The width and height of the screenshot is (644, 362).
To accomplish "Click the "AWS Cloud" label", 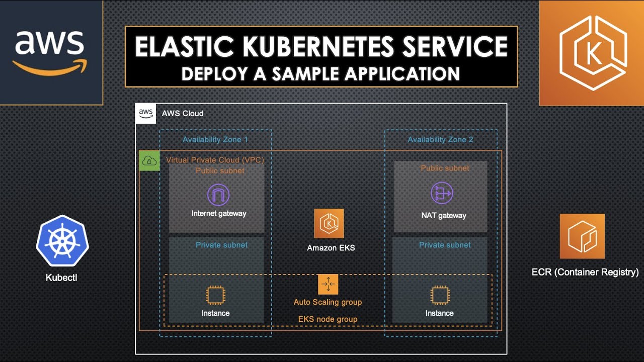I will pyautogui.click(x=183, y=114).
